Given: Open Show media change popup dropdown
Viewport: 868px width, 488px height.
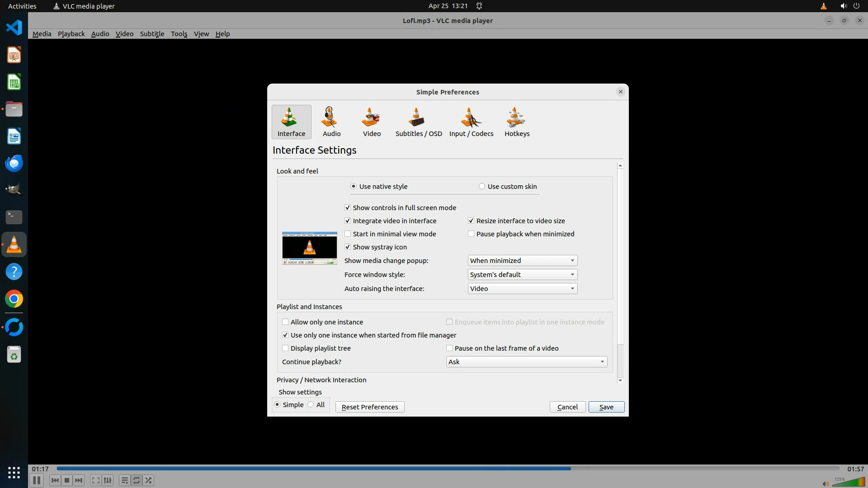Looking at the screenshot, I should [522, 261].
